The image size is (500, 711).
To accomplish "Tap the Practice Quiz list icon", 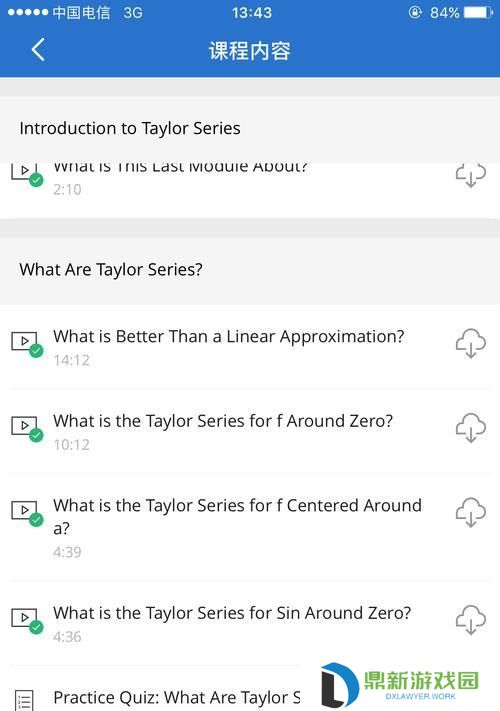I will tap(24, 700).
